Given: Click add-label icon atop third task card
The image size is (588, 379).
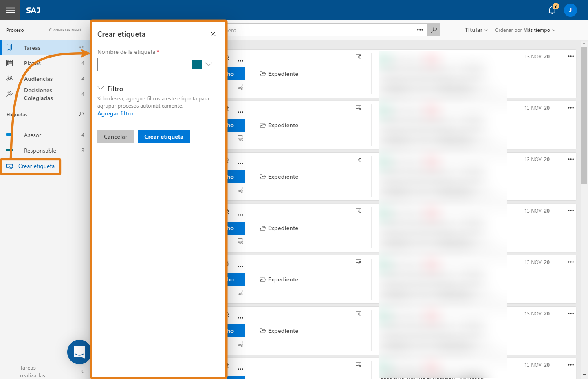Looking at the screenshot, I should point(359,159).
